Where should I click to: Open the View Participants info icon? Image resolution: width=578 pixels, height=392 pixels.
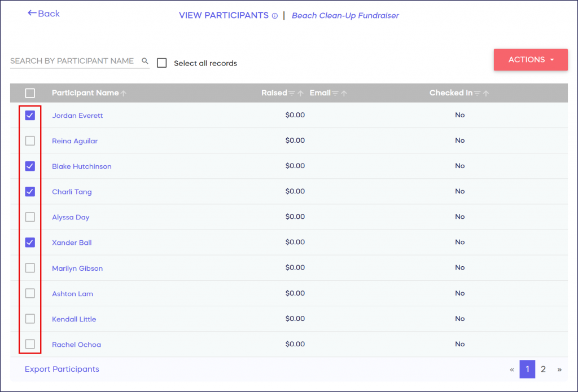point(275,16)
